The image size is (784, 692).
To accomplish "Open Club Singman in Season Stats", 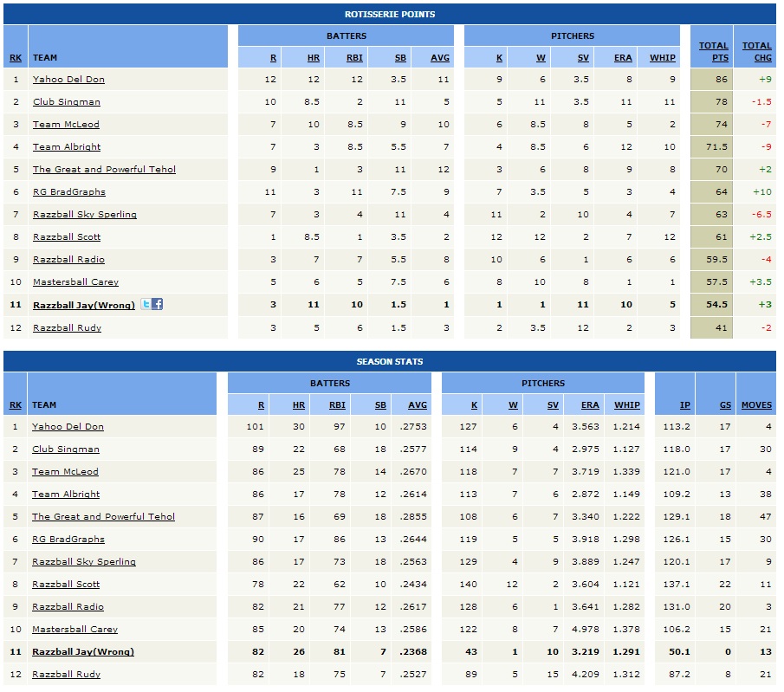I will coord(66,449).
